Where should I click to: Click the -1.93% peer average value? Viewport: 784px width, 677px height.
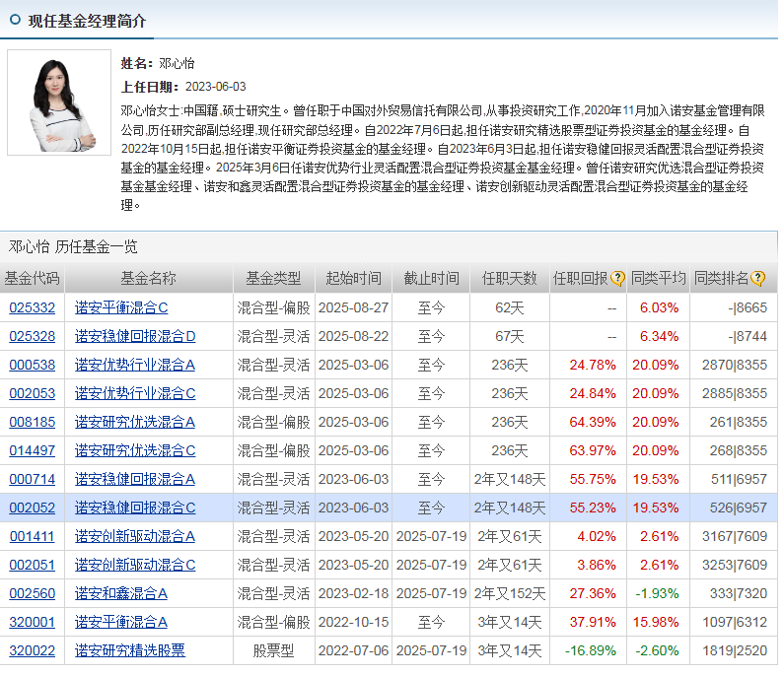[x=657, y=593]
